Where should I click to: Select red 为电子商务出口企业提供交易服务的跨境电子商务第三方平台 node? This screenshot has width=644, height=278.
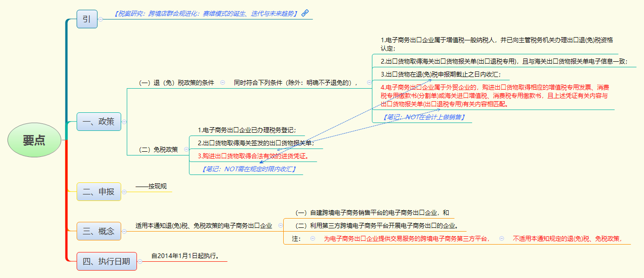407,239
